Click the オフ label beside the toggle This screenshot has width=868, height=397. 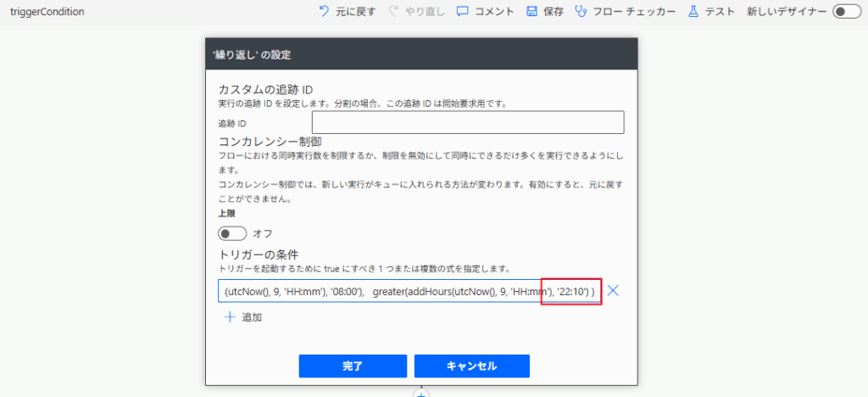tap(263, 233)
